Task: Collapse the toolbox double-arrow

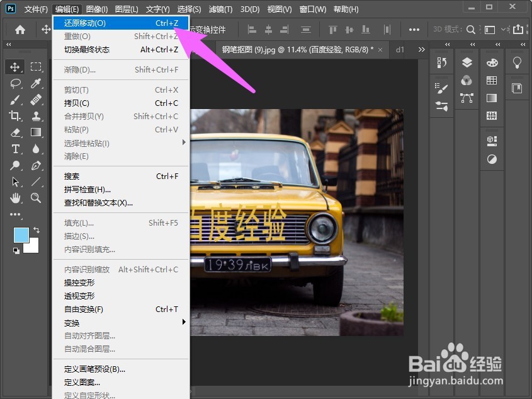Action: point(9,45)
